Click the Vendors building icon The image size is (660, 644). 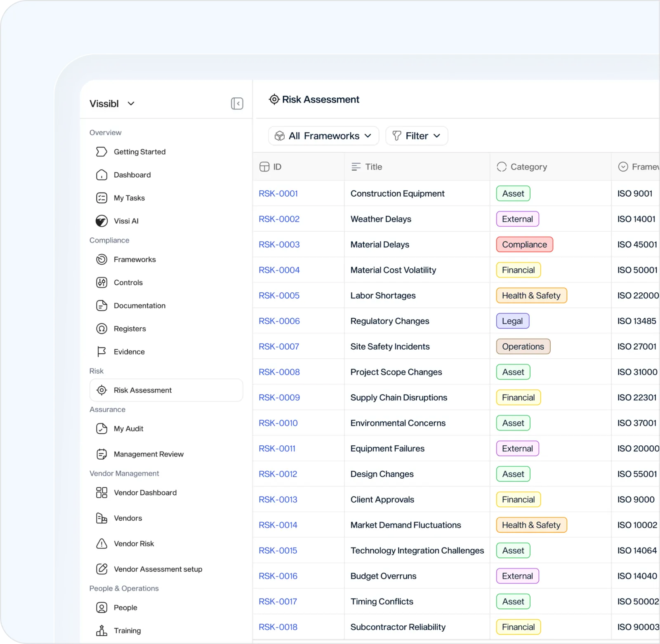pyautogui.click(x=101, y=518)
